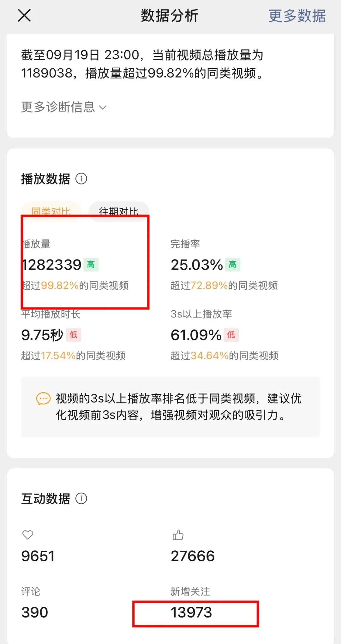Click red 低 badge beside 9.75秒
The width and height of the screenshot is (341, 644).
coord(74,335)
